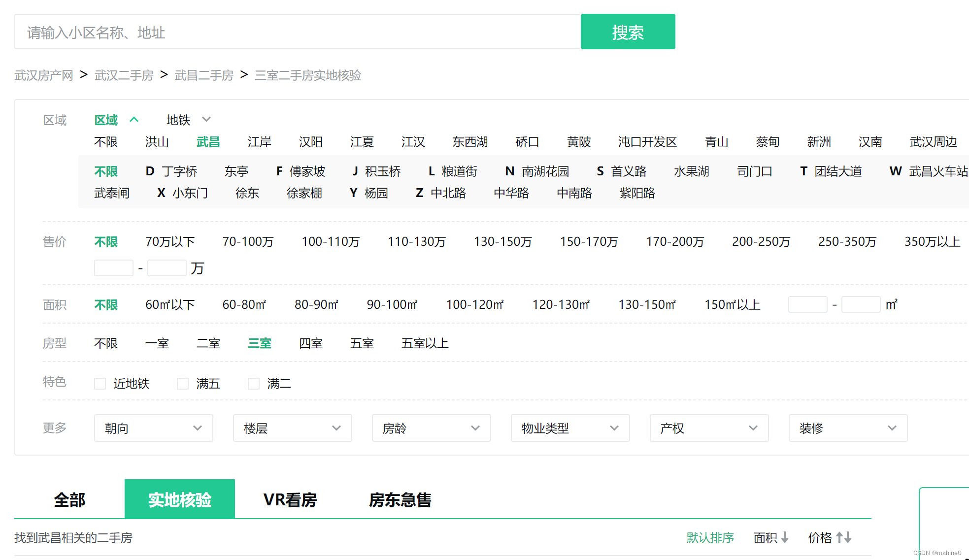Screen dimensions: 969x560
Task: Open the 楼层 dropdown
Action: 292,428
